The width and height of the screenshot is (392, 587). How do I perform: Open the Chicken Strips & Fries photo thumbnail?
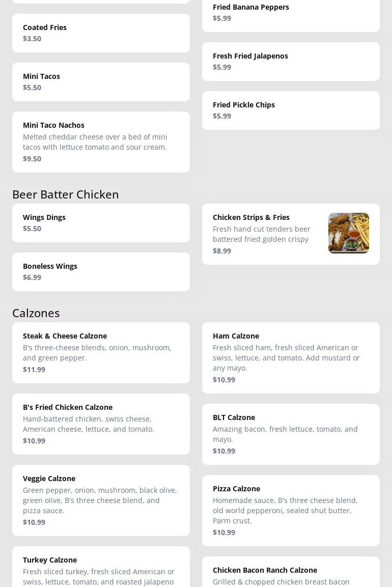[349, 233]
